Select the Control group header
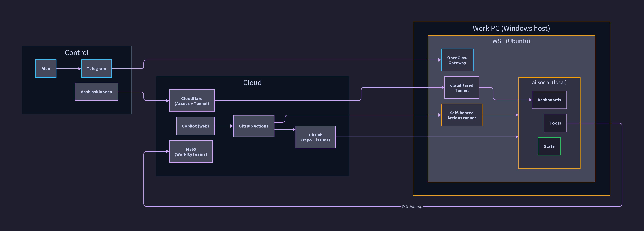Screen dimensions: 644x231 (x=76, y=52)
